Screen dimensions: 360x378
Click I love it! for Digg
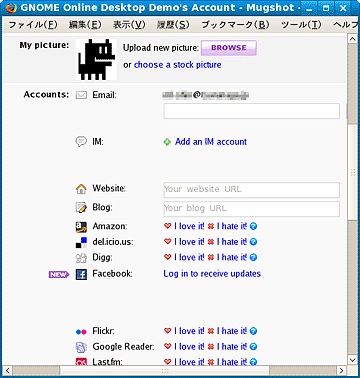189,258
